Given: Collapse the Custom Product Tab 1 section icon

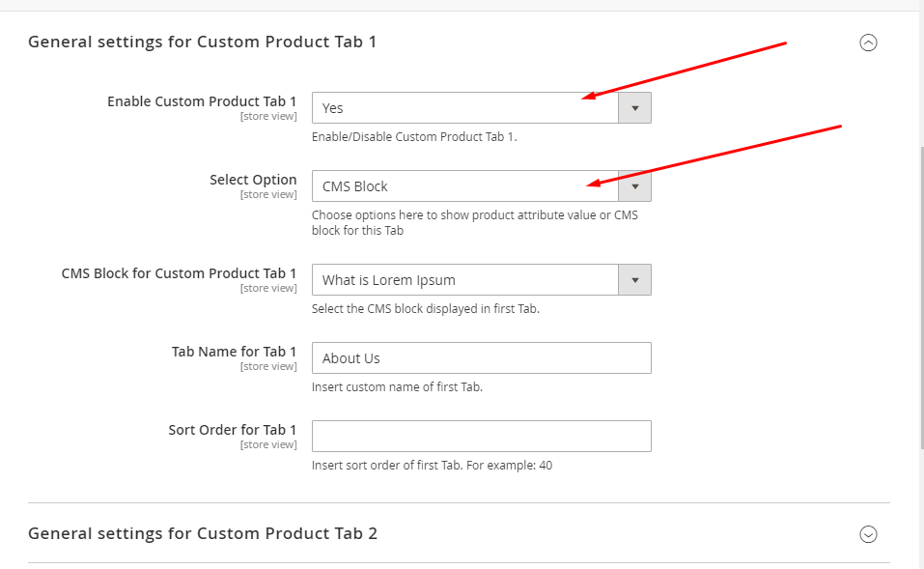Looking at the screenshot, I should click(x=868, y=43).
